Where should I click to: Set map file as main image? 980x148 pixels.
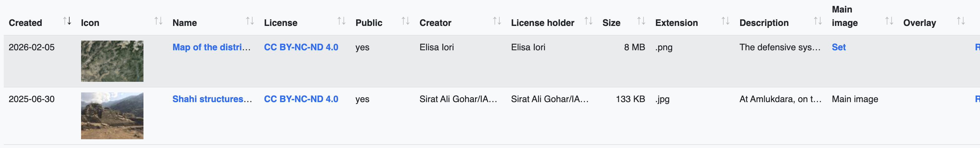pos(838,47)
